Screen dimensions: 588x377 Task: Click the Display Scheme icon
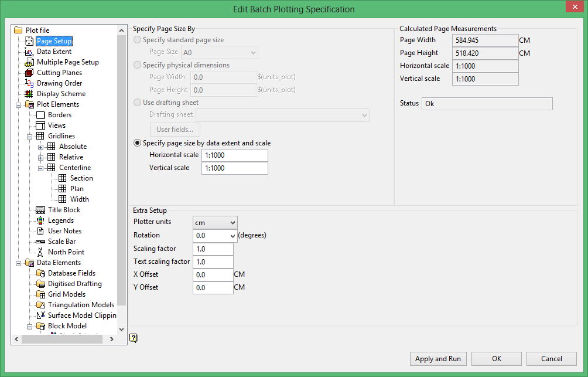(29, 94)
